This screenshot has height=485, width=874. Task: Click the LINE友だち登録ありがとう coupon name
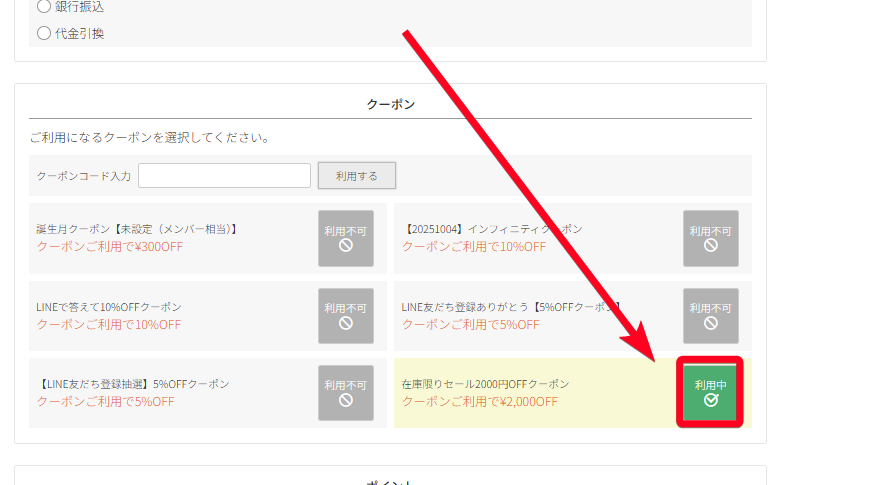[x=510, y=307]
